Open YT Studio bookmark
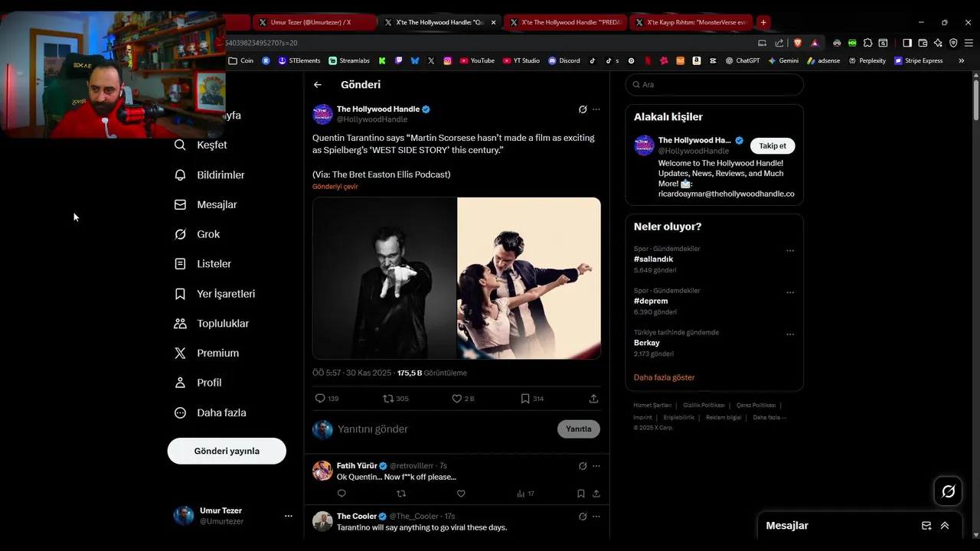980x551 pixels. (x=521, y=60)
